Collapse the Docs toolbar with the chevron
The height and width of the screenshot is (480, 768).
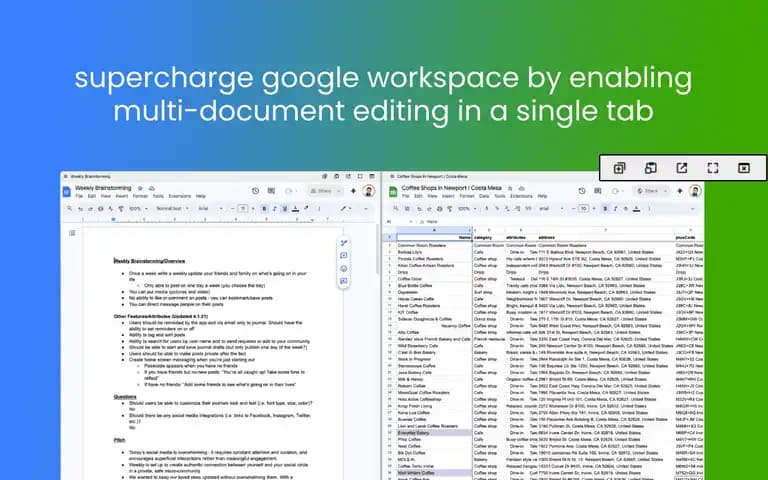coord(365,209)
